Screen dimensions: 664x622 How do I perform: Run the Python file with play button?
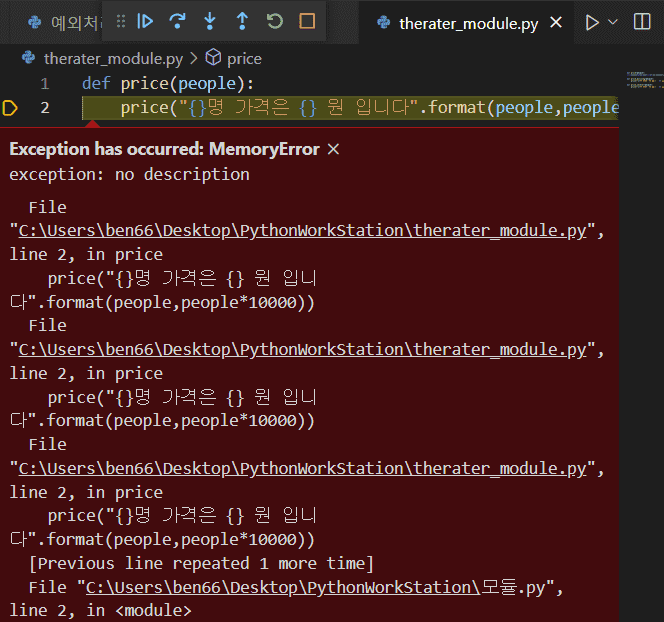(x=592, y=22)
